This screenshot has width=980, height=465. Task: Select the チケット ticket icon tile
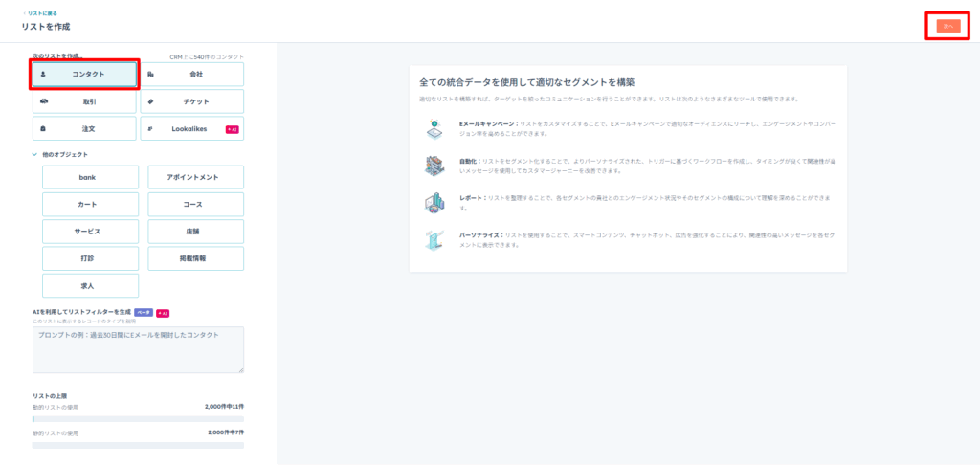(191, 101)
